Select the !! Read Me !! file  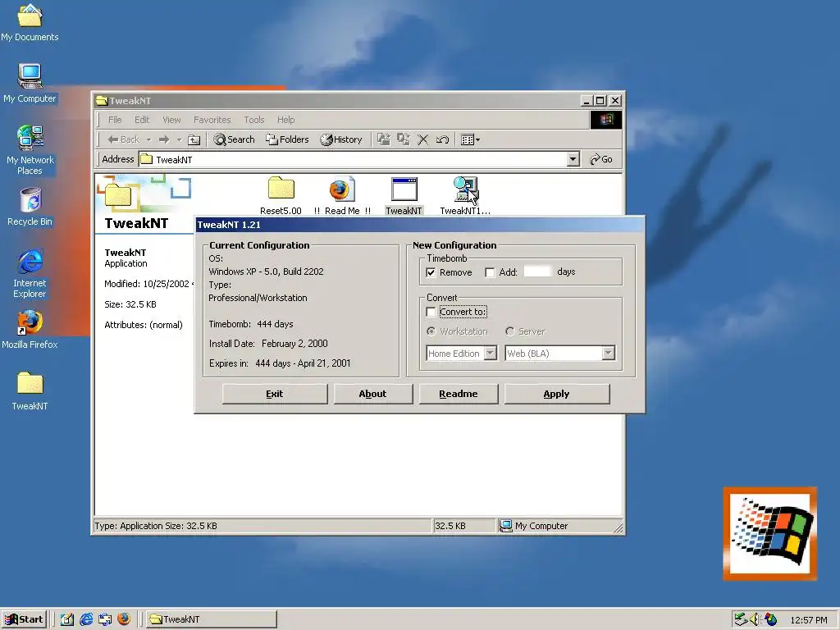coord(342,195)
